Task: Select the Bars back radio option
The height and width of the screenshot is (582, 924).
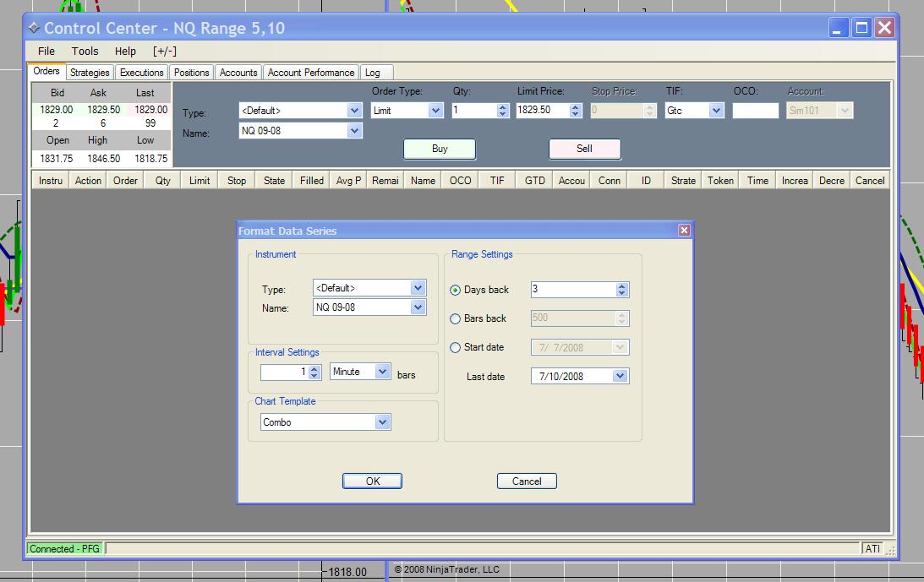Action: [455, 318]
